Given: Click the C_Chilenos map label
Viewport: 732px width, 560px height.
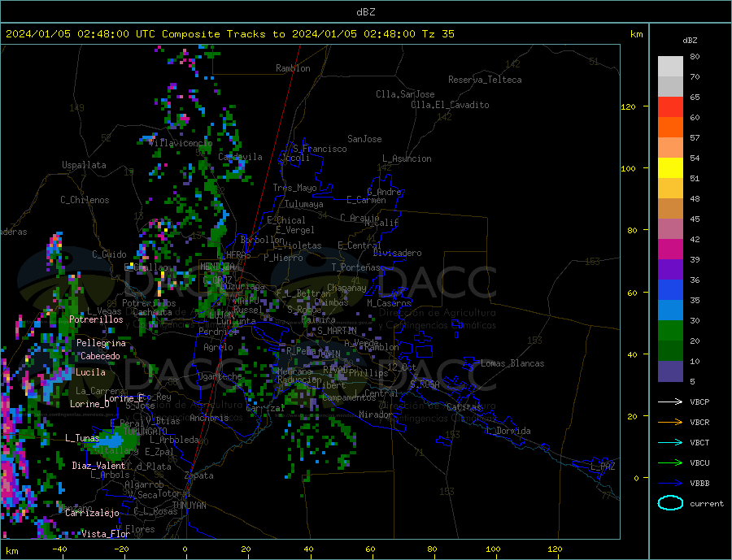Looking at the screenshot, I should click(85, 200).
